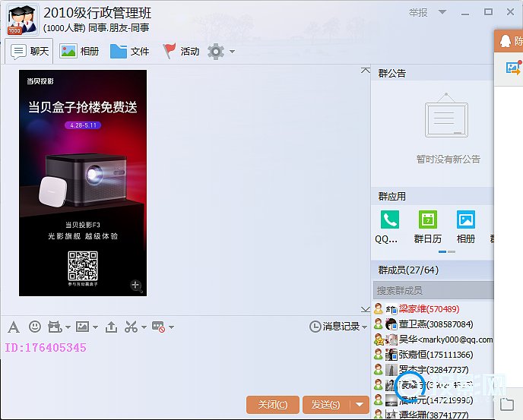Expand screenshot options dropdown arrow

[144, 327]
